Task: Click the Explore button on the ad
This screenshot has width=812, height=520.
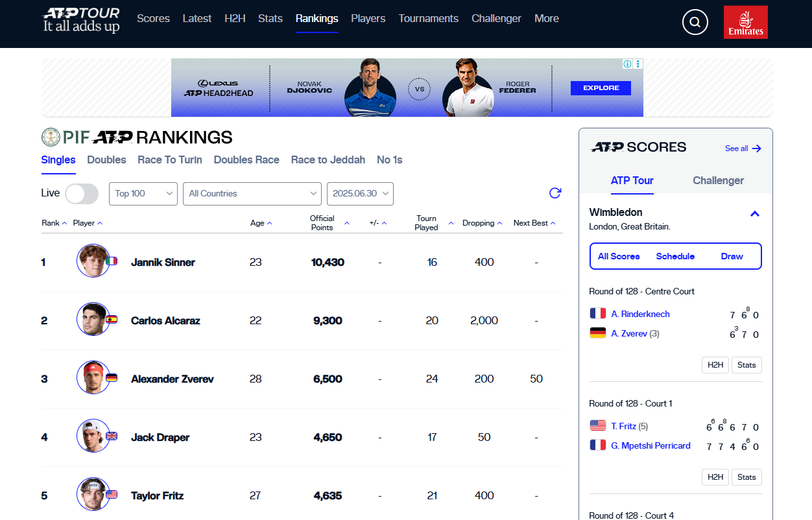Action: click(x=601, y=88)
